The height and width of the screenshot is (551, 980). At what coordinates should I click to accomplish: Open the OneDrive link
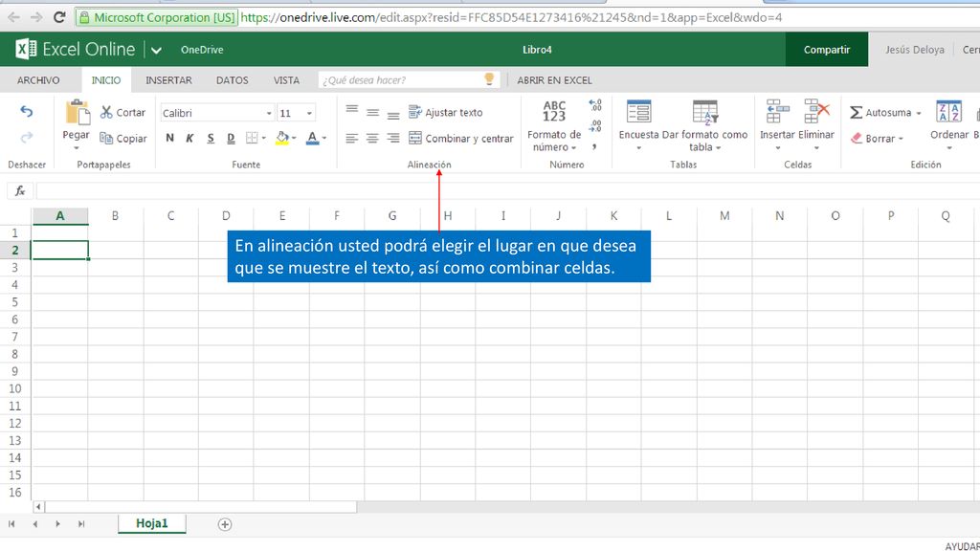[202, 50]
